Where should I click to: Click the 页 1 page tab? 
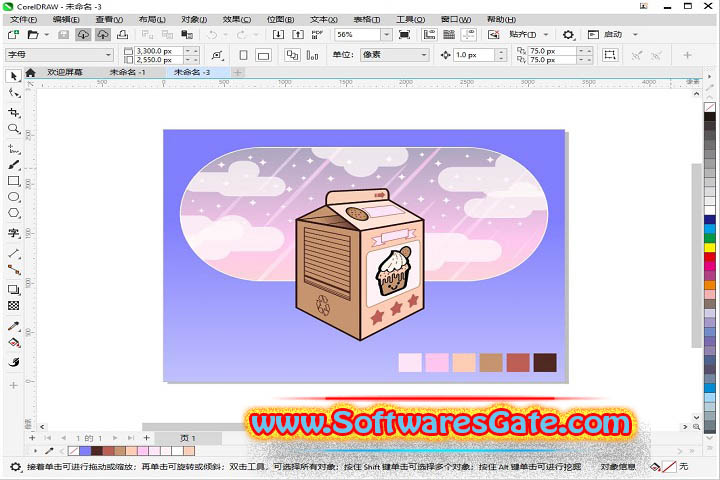pyautogui.click(x=188, y=438)
